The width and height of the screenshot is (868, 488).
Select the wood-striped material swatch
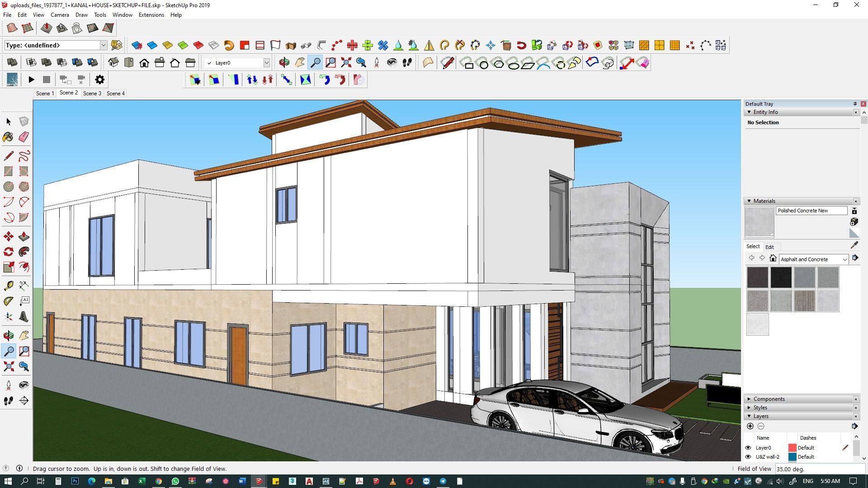pos(804,301)
